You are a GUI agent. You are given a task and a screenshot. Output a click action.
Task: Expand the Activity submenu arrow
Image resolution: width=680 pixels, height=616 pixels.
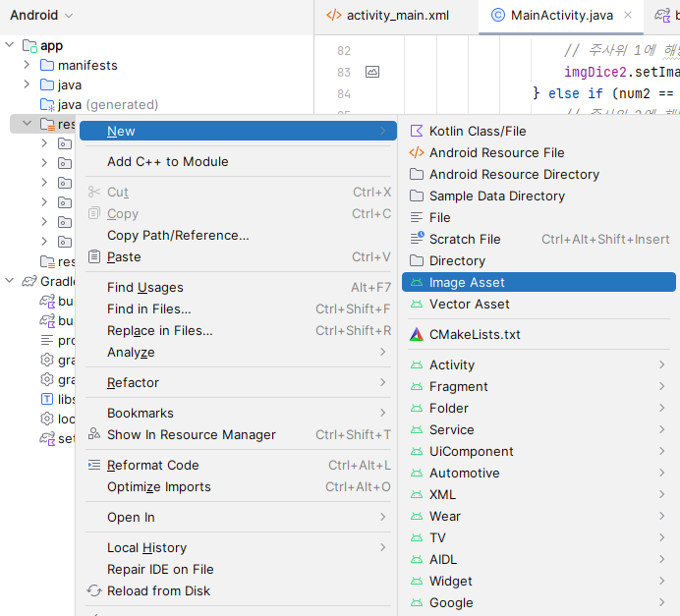coord(661,364)
